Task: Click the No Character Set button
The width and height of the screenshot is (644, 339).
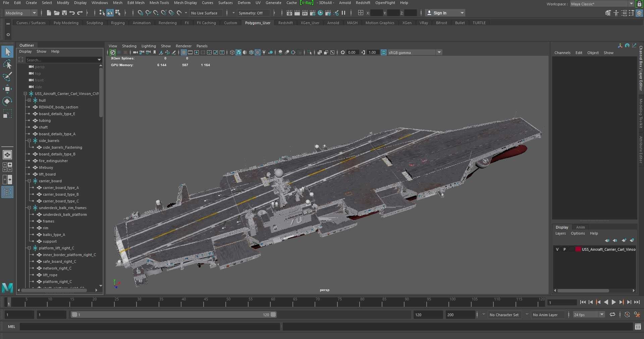Action: [504, 314]
